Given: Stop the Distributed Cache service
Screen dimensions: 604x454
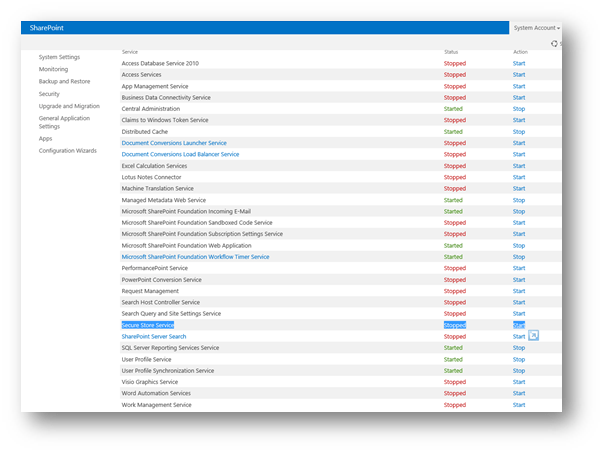Looking at the screenshot, I should click(519, 131).
